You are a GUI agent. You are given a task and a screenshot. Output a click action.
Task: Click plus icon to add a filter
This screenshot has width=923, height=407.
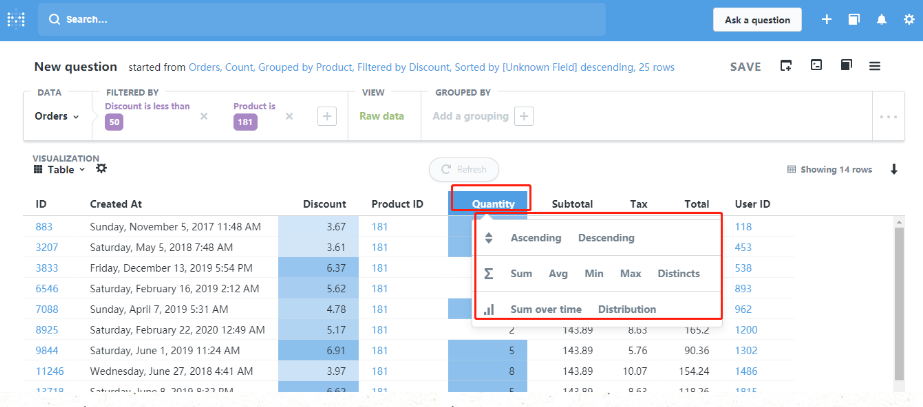(x=327, y=116)
